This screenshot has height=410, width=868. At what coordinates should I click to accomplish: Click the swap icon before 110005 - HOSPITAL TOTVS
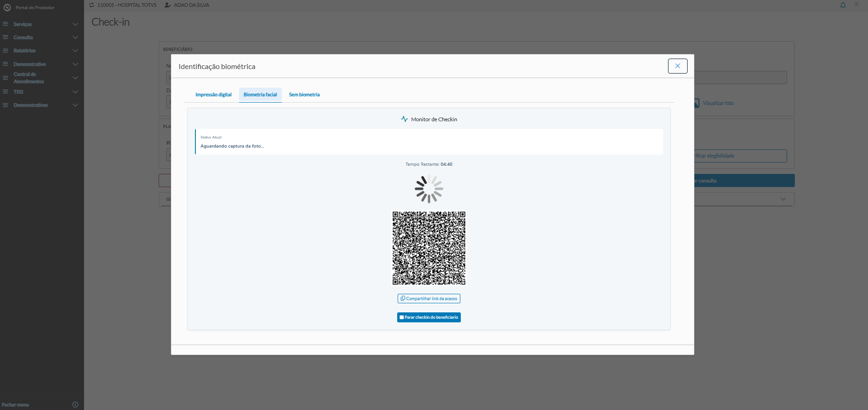(92, 5)
